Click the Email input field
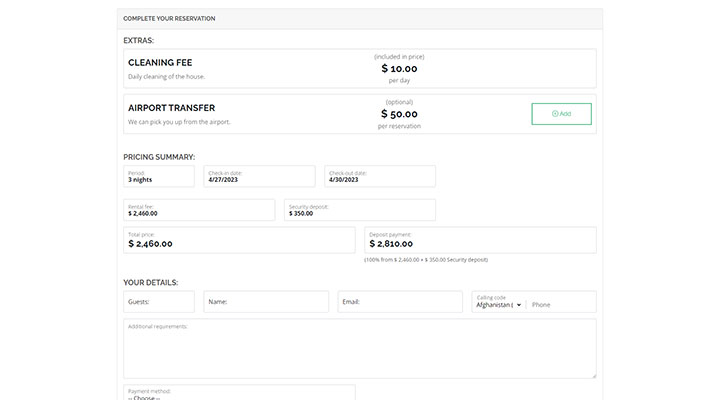The image size is (720, 400). (x=400, y=302)
